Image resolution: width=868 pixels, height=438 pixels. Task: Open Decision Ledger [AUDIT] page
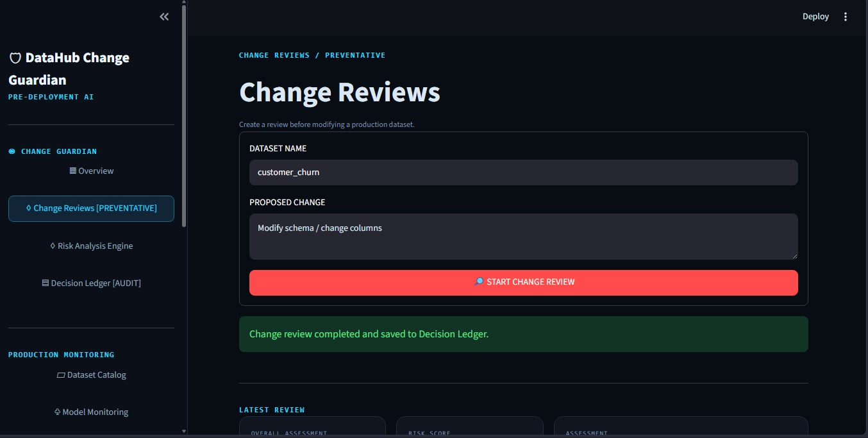pos(91,283)
